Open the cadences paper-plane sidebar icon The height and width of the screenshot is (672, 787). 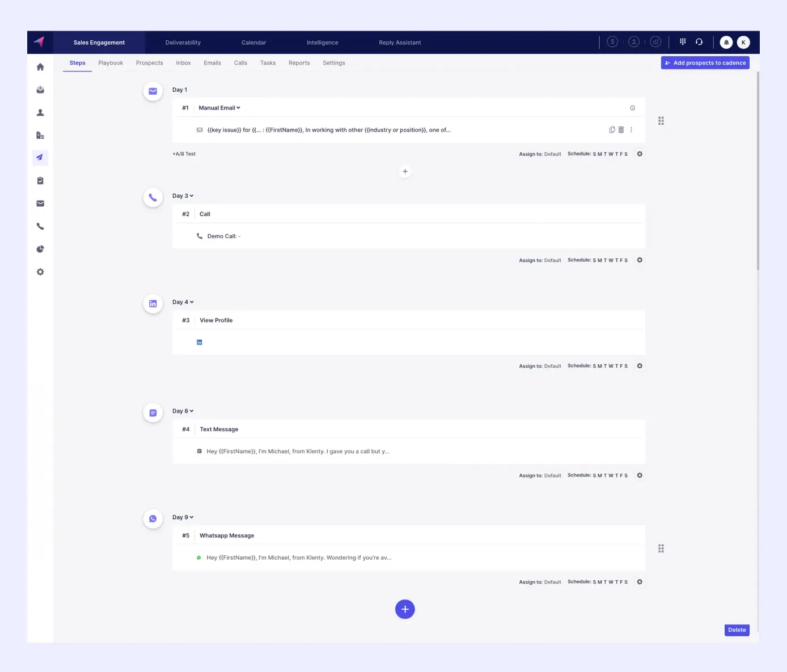(x=40, y=158)
